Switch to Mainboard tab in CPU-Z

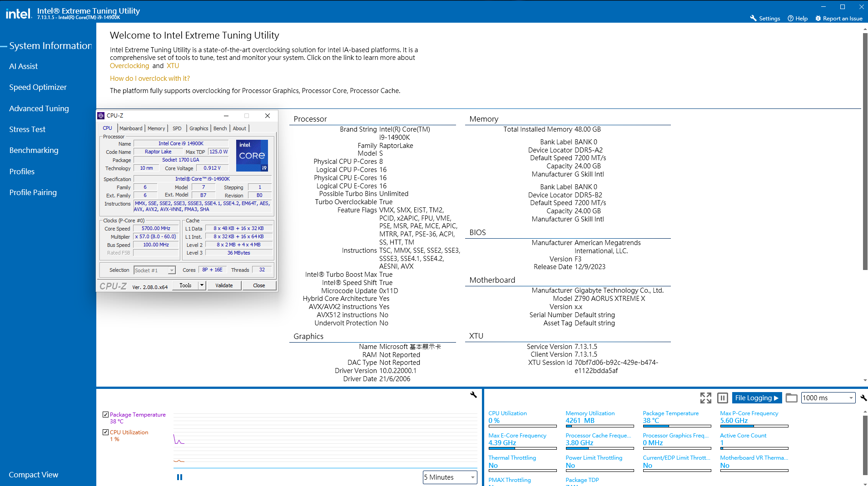pyautogui.click(x=131, y=128)
